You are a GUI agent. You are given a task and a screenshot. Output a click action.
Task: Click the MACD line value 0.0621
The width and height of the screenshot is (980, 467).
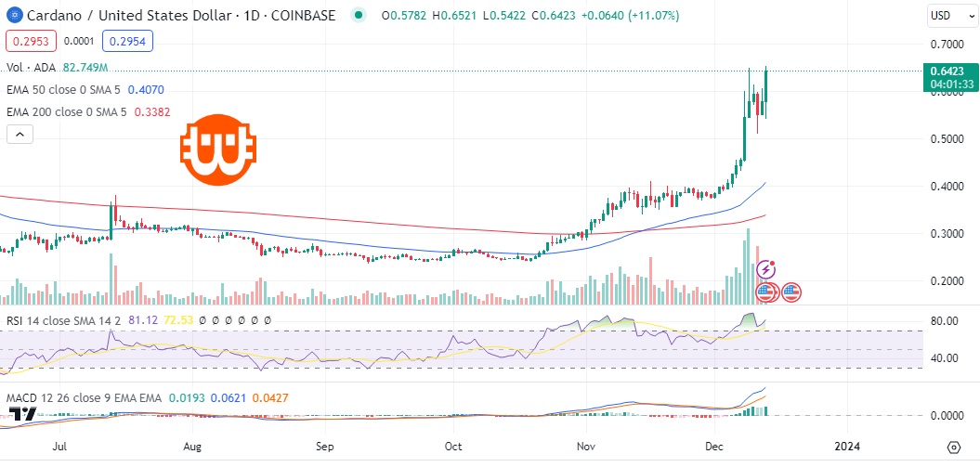pos(228,397)
